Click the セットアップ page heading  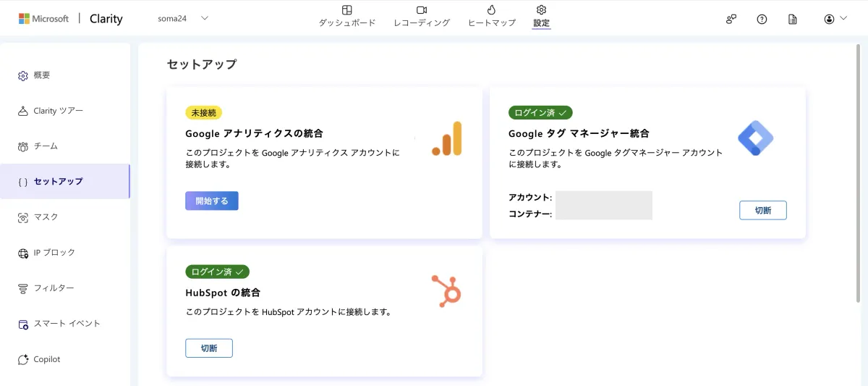202,64
